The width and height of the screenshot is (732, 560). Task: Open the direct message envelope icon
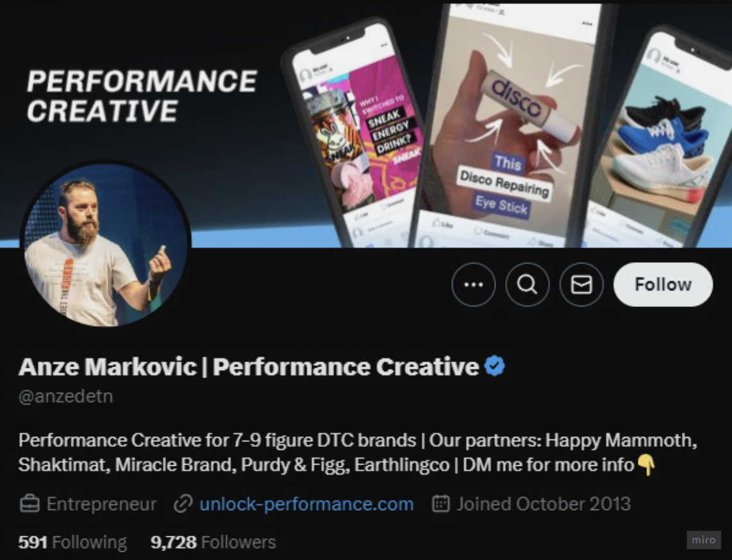tap(581, 284)
